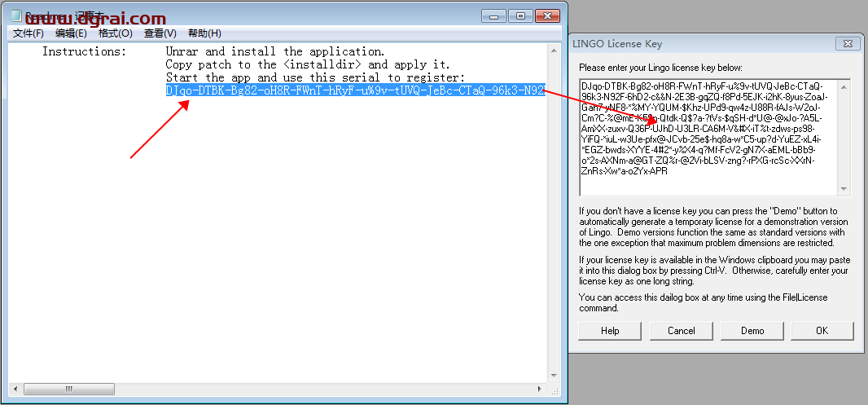868x405 pixels.
Task: Click 'Please enter your Lingo license key below' text
Action: click(660, 68)
